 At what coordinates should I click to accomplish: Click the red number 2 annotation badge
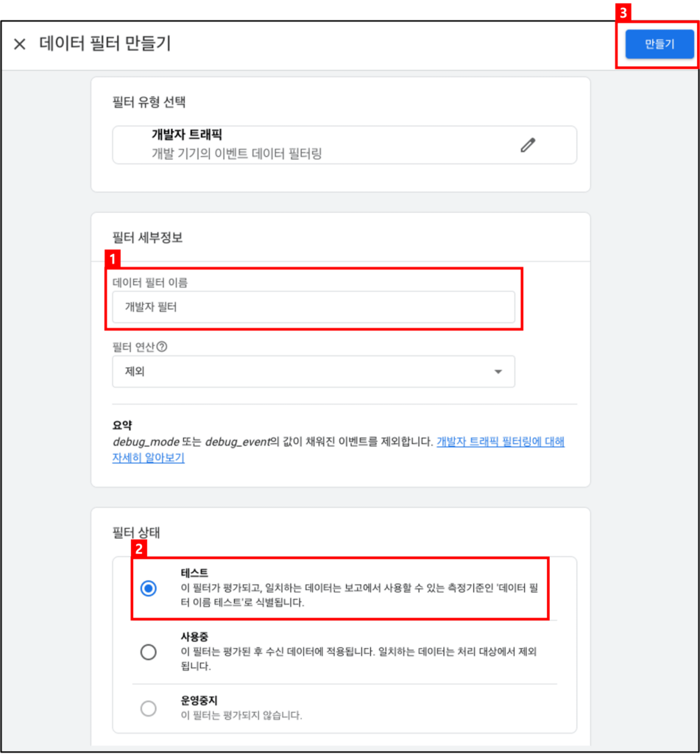tap(139, 549)
